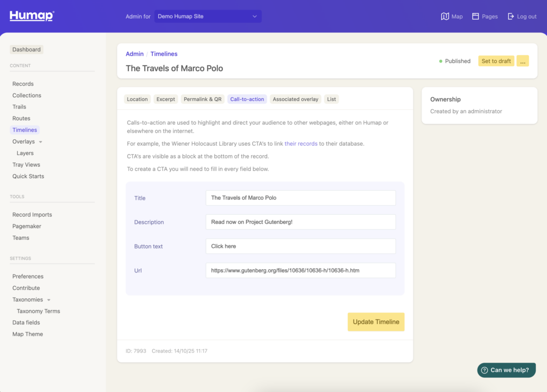The width and height of the screenshot is (547, 392).
Task: Click the Timelines breadcrumb link
Action: pyautogui.click(x=164, y=54)
